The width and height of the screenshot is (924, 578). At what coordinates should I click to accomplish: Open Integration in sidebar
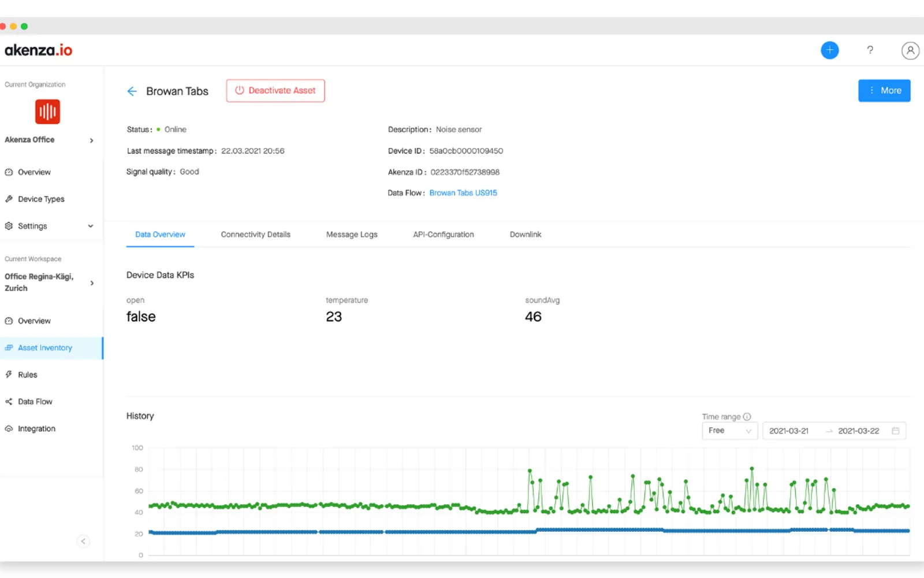(36, 429)
